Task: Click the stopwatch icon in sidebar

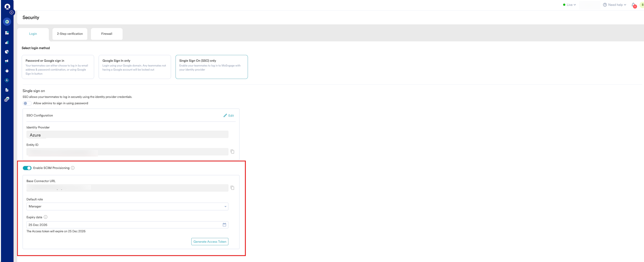Action: point(7,71)
